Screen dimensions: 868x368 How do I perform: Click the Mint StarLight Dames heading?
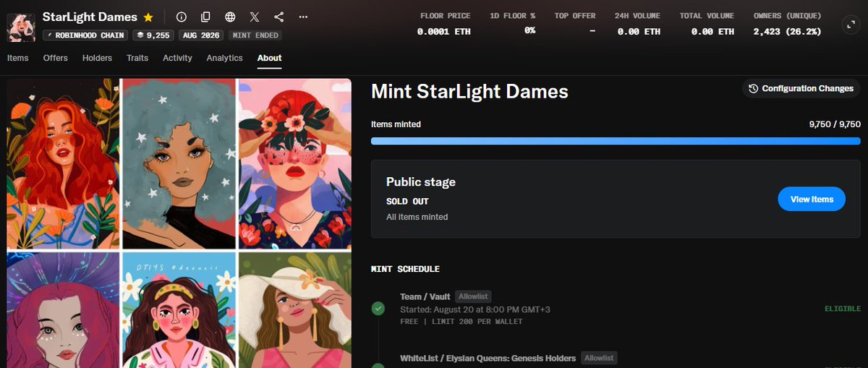point(469,92)
